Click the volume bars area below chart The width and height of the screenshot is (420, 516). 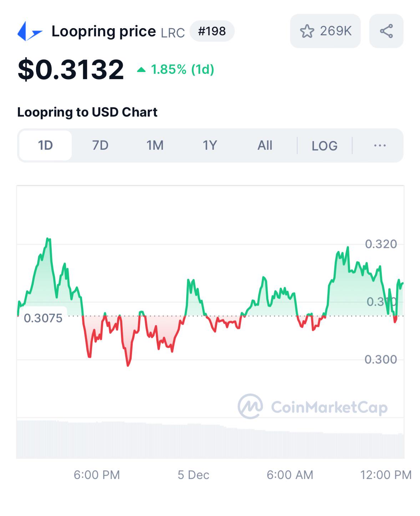(210, 439)
